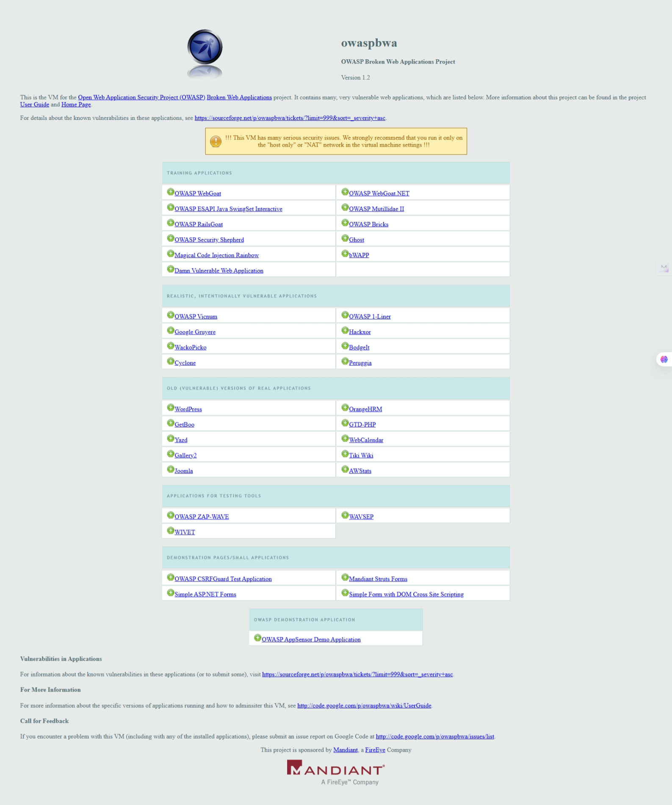
Task: Click the plus icon next to Hackxor
Action: point(345,330)
